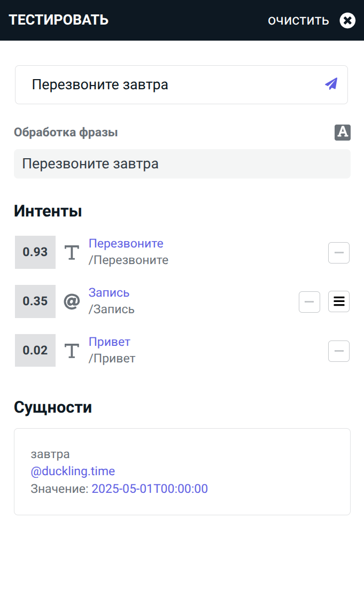This screenshot has width=364, height=596.
Task: Focus the test phrase input field
Action: tap(171, 84)
